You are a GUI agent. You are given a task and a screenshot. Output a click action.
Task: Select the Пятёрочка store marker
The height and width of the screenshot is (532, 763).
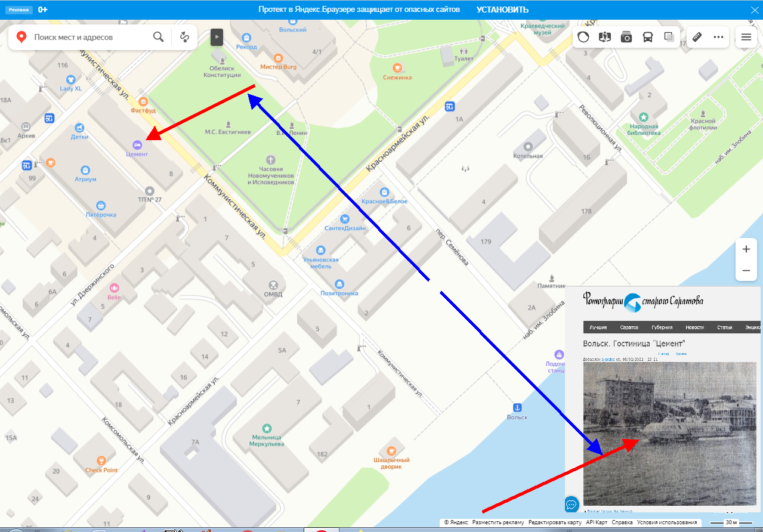(100, 205)
